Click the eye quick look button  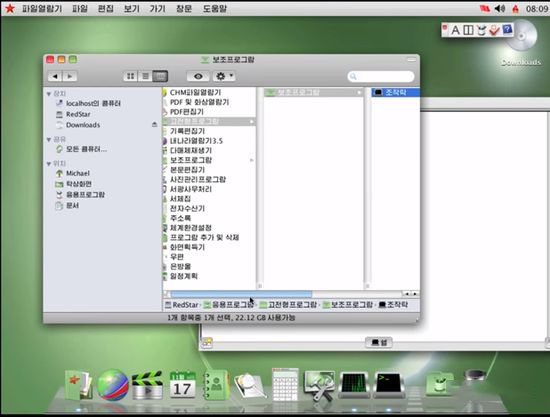coord(198,76)
